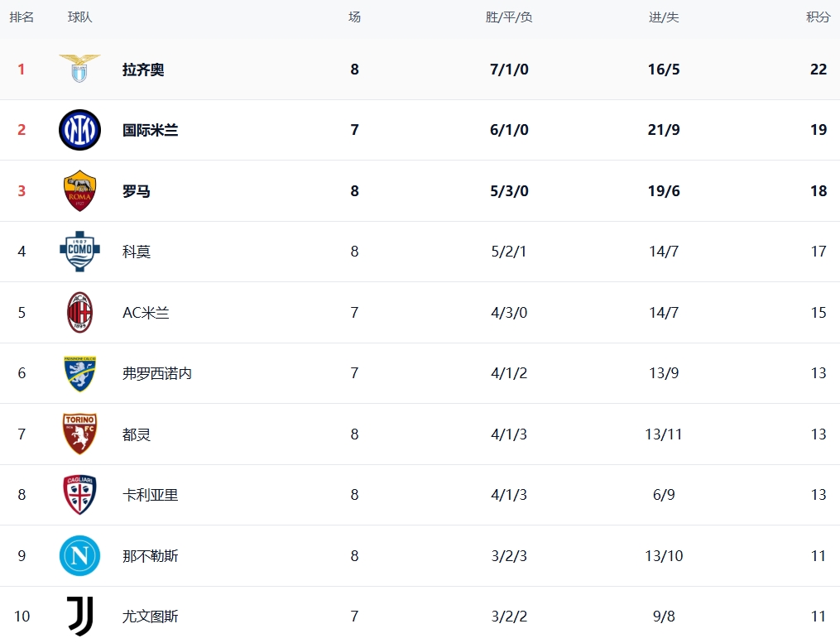840x643 pixels.
Task: Click the AS Roma crest
Action: 79,191
